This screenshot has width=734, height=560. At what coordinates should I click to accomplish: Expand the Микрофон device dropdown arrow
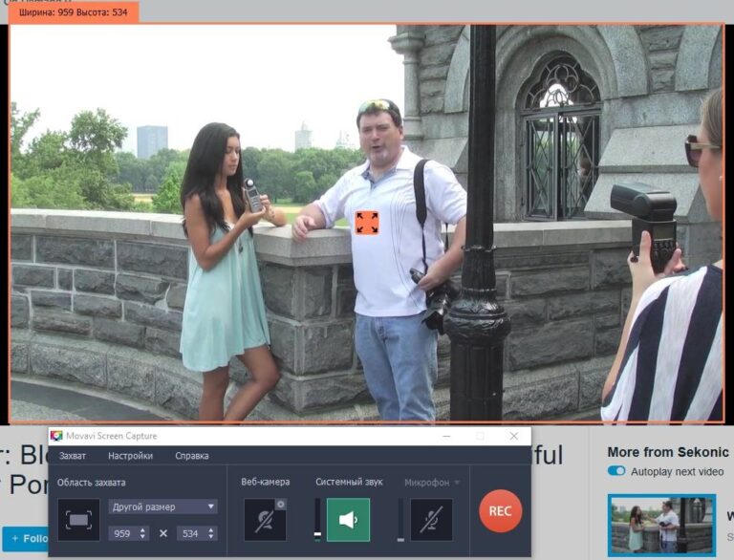pyautogui.click(x=457, y=483)
